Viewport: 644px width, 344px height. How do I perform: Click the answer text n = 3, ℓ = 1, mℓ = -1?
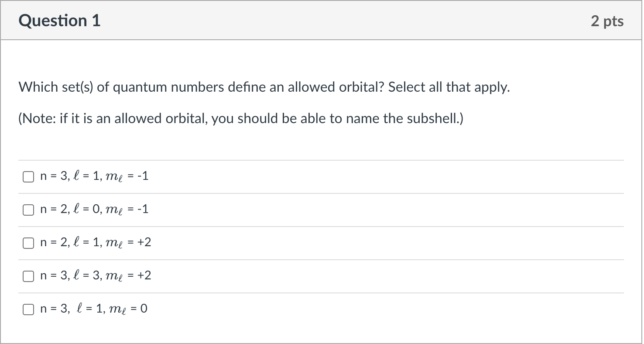94,176
